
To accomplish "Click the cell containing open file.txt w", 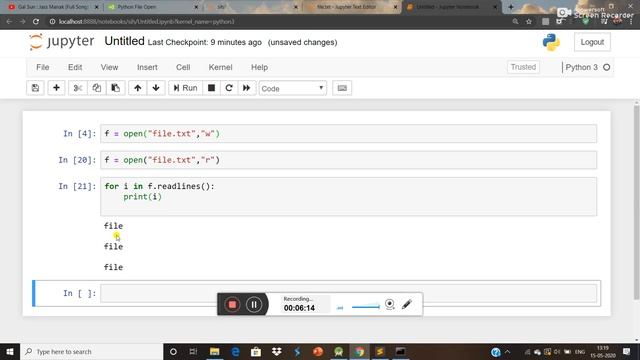I will point(349,134).
